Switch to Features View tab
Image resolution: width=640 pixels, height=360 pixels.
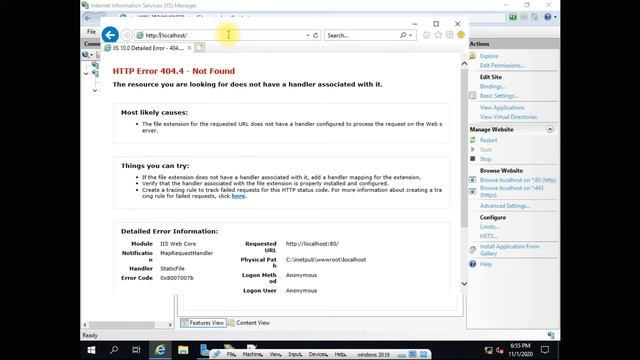pyautogui.click(x=203, y=323)
